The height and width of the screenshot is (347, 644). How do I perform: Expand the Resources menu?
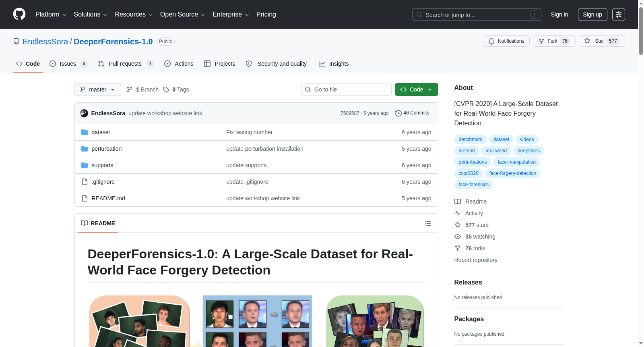[134, 15]
